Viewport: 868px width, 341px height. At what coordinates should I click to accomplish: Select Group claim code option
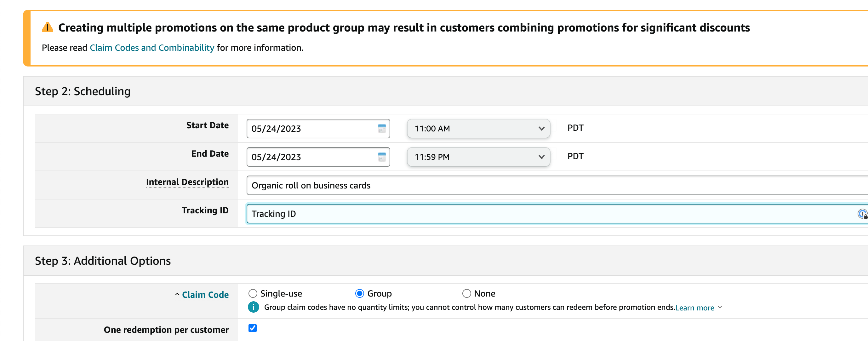(360, 293)
